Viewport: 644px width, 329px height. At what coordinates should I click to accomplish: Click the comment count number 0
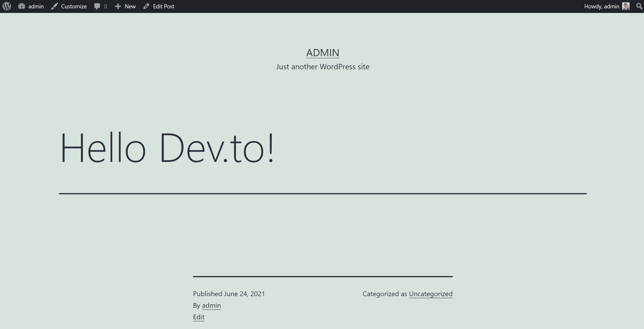coord(106,6)
